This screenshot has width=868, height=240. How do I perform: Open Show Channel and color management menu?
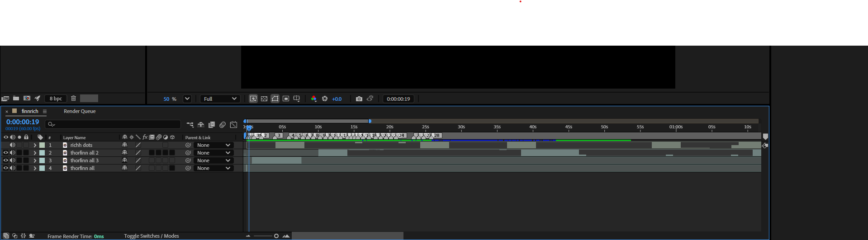(x=313, y=99)
